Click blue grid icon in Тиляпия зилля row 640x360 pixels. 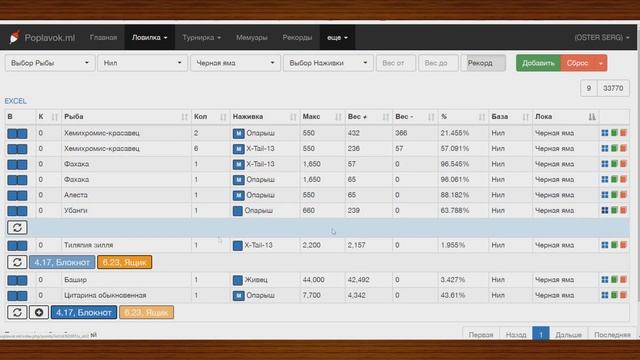604,245
